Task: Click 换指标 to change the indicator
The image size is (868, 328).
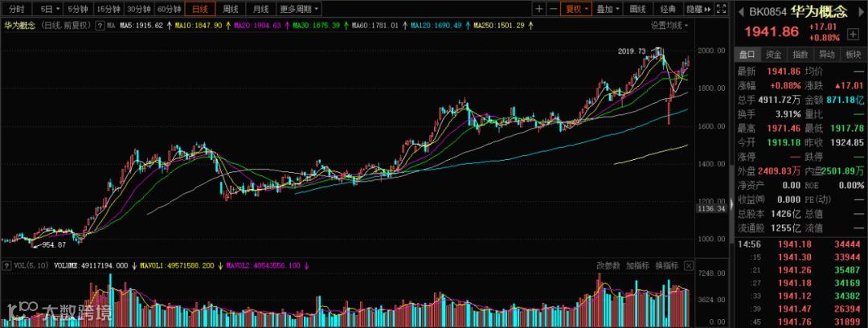Action: tap(667, 266)
